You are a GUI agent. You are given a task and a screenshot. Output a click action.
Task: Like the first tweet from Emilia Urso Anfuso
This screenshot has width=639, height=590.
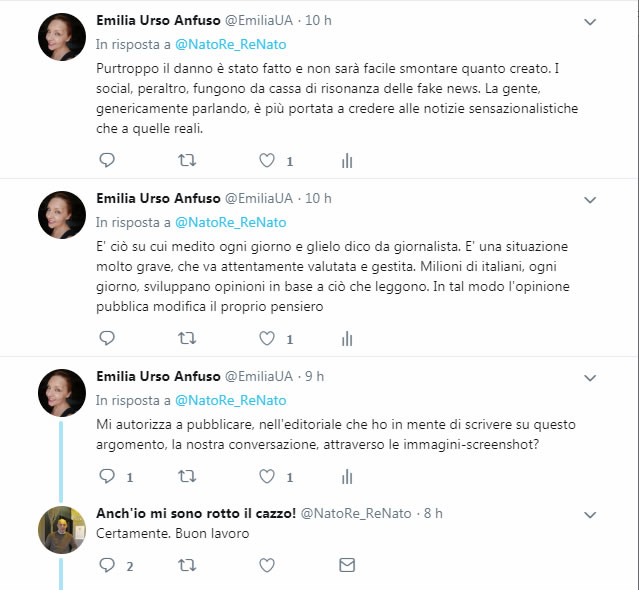[267, 160]
